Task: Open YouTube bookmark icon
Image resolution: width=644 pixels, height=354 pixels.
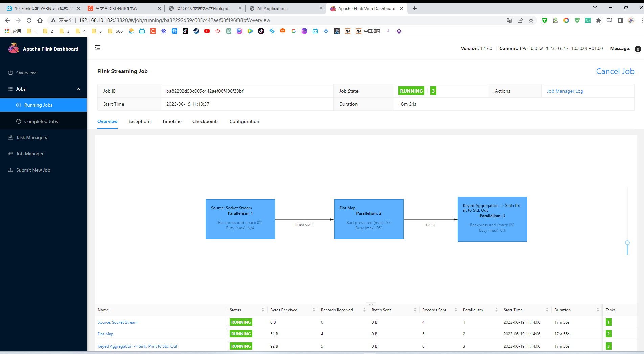Action: [x=207, y=31]
